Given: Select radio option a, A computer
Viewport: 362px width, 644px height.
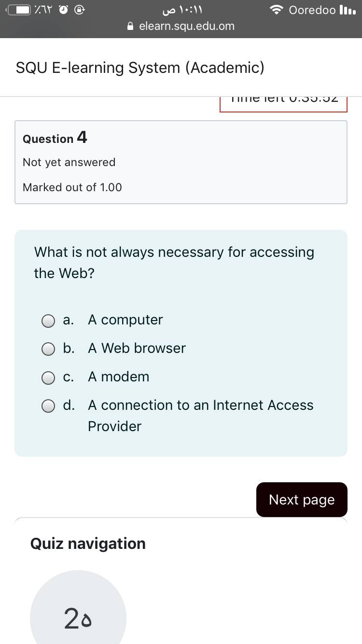Looking at the screenshot, I should tap(48, 321).
